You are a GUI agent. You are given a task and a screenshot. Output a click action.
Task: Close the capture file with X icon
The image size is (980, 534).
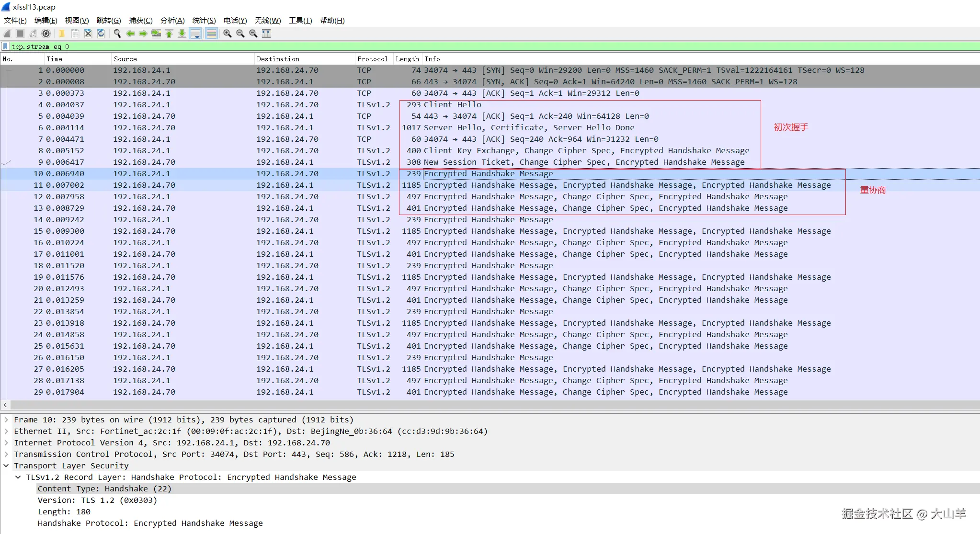click(88, 34)
